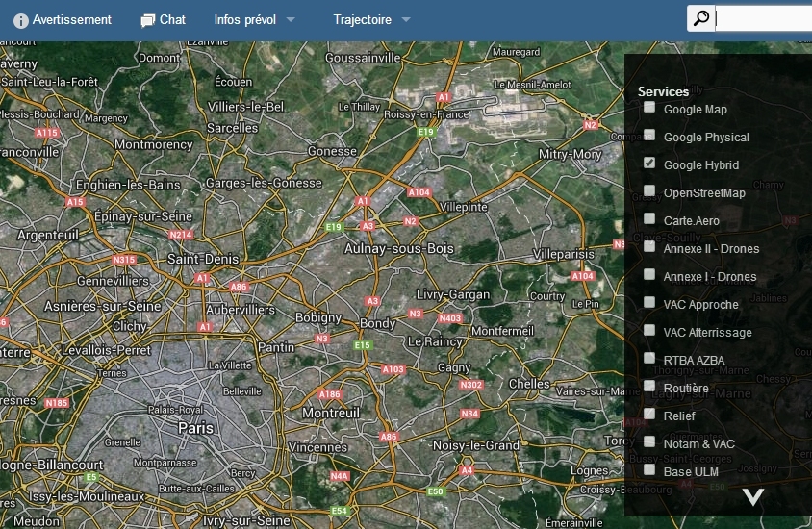812x529 pixels.
Task: Click the N34 road shield
Action: click(x=469, y=414)
